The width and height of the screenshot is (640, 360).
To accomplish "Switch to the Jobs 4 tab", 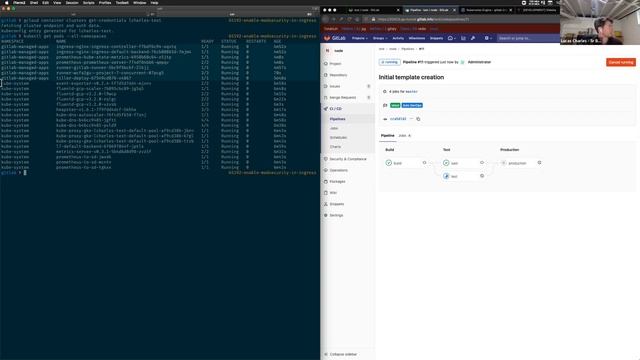I will coord(404,136).
